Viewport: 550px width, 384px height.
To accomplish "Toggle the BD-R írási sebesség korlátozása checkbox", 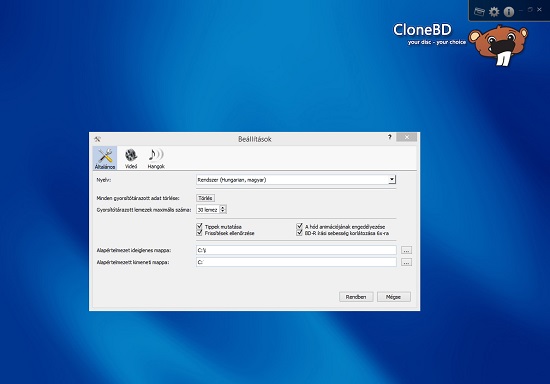I will pos(299,233).
